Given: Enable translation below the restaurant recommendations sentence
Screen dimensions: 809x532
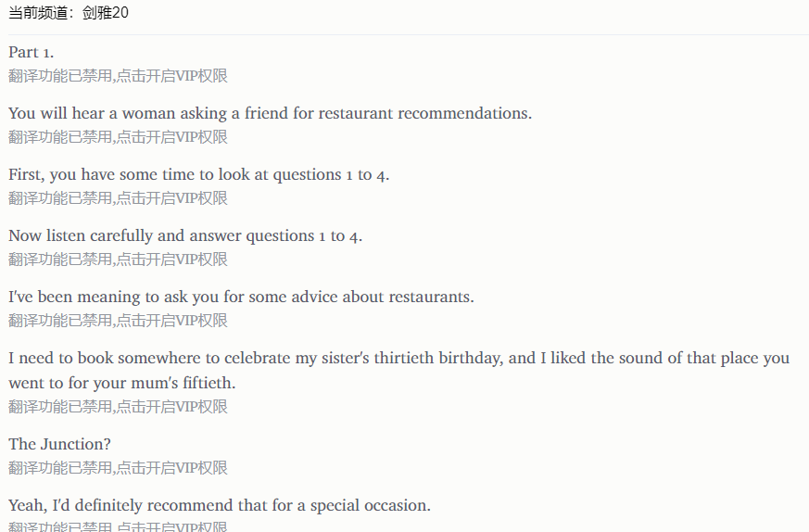Looking at the screenshot, I should (118, 137).
